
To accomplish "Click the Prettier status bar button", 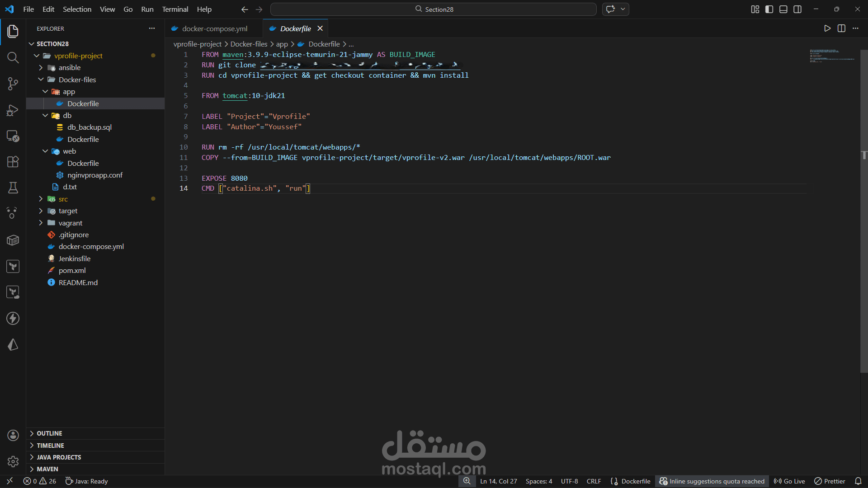I will (830, 481).
